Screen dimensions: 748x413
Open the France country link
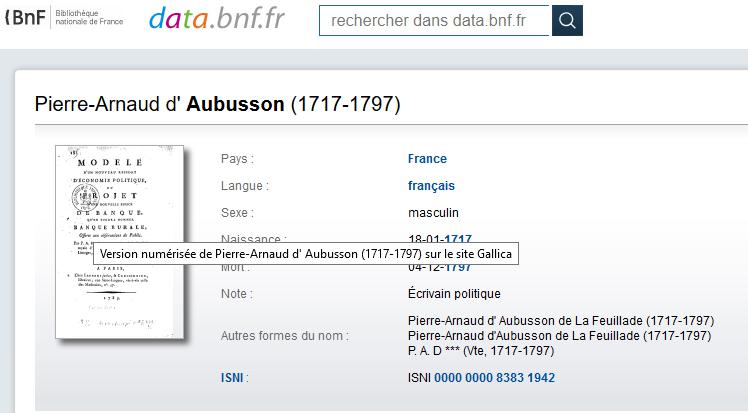pyautogui.click(x=427, y=159)
